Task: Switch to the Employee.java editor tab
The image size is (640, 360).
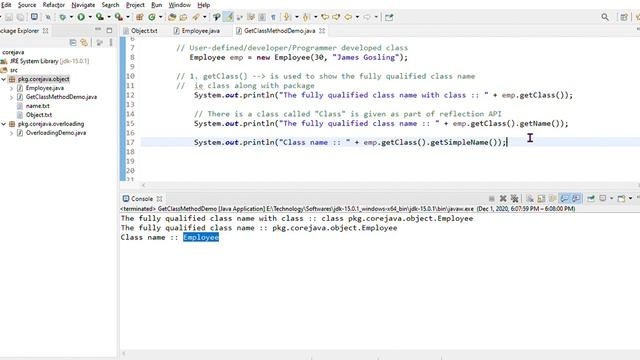Action: [196, 31]
